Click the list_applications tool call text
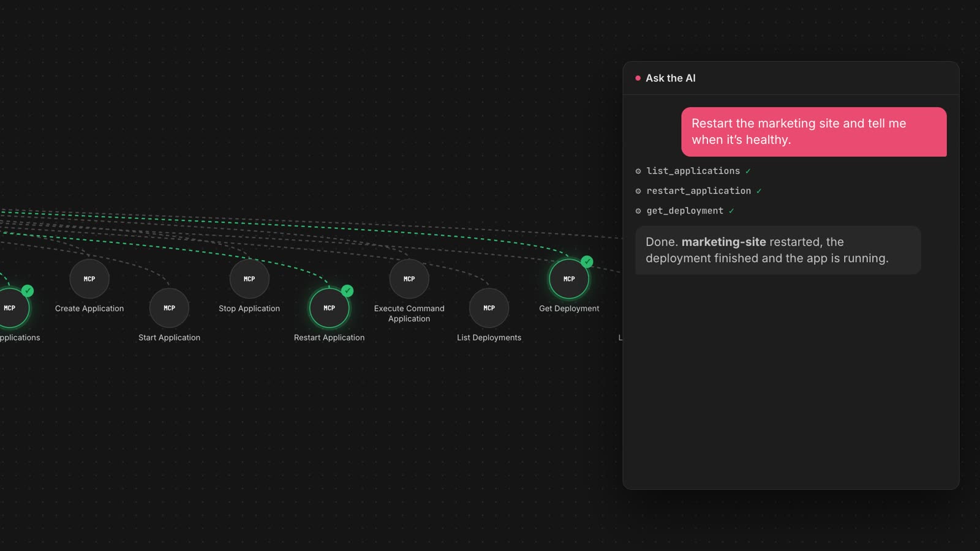 [x=693, y=171]
